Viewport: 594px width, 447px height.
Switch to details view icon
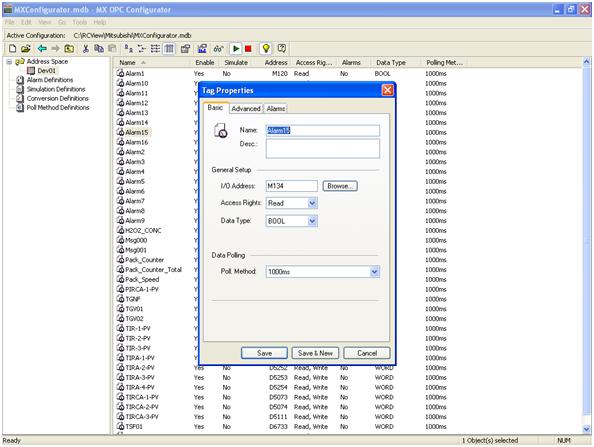coord(169,48)
